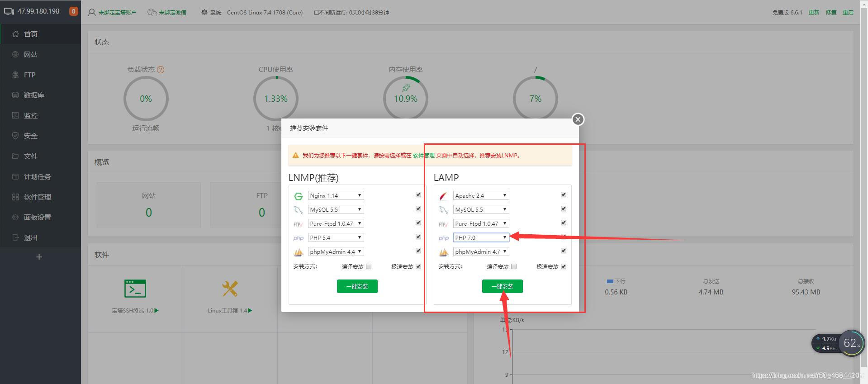Open 文件 in the sidebar

click(x=40, y=156)
